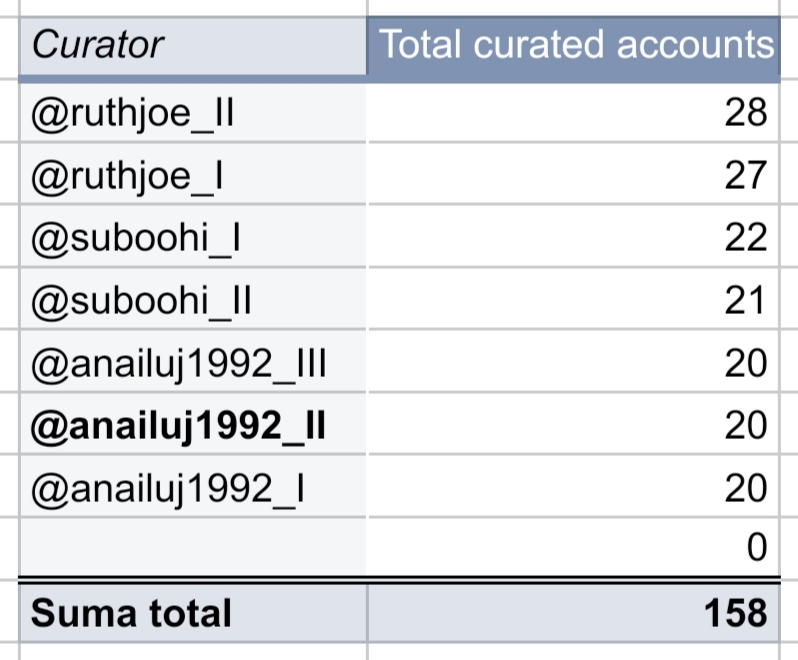Select the bold @anailuj1992_II cell
The width and height of the screenshot is (798, 660).
193,424
